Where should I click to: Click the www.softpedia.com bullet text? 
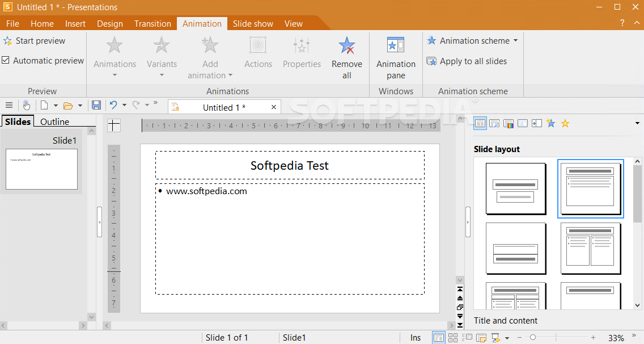pyautogui.click(x=206, y=191)
